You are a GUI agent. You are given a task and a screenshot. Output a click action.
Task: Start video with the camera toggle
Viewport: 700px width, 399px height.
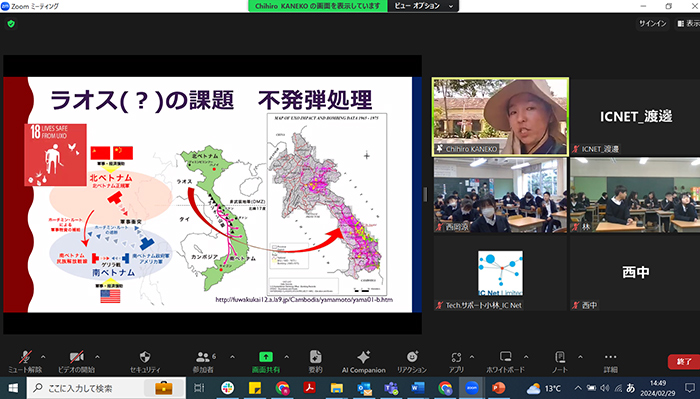(77, 357)
